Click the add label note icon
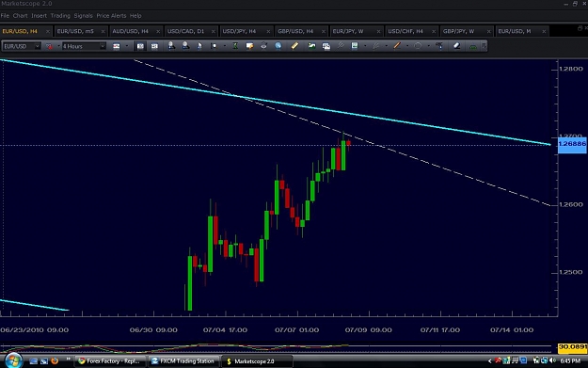Image resolution: width=588 pixels, height=368 pixels. 249,46
